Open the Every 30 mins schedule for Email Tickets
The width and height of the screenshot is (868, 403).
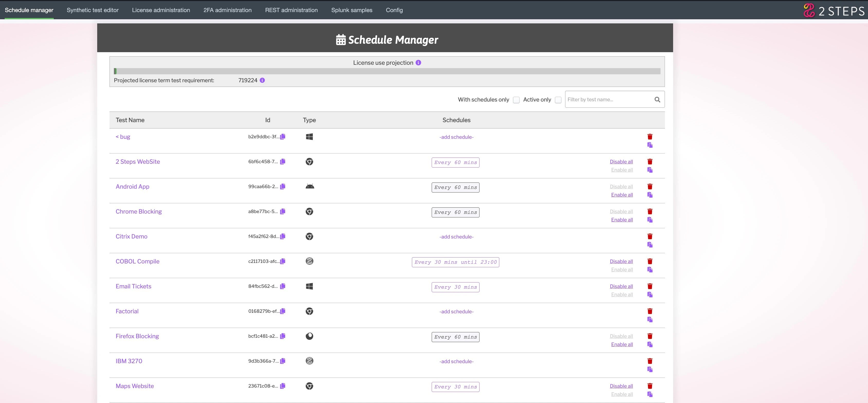(455, 287)
